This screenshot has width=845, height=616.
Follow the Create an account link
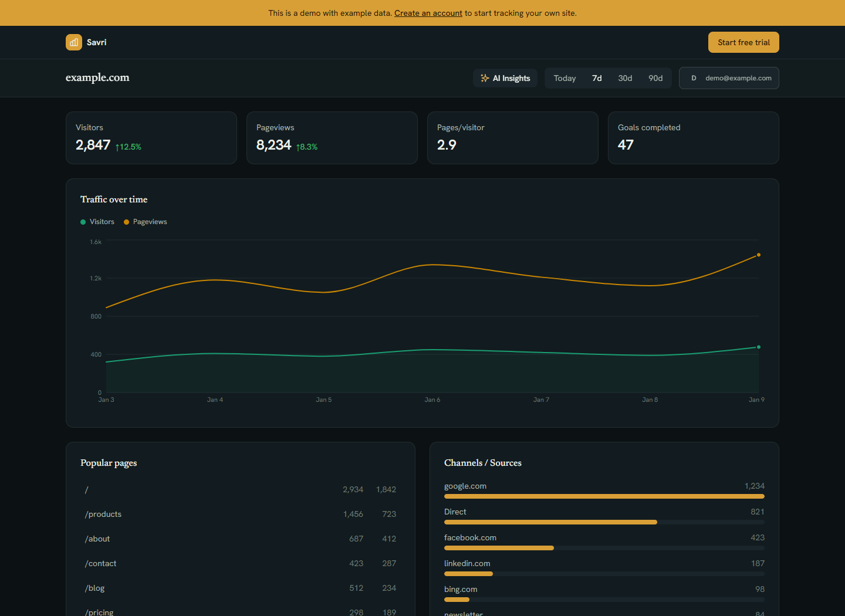[x=428, y=13]
